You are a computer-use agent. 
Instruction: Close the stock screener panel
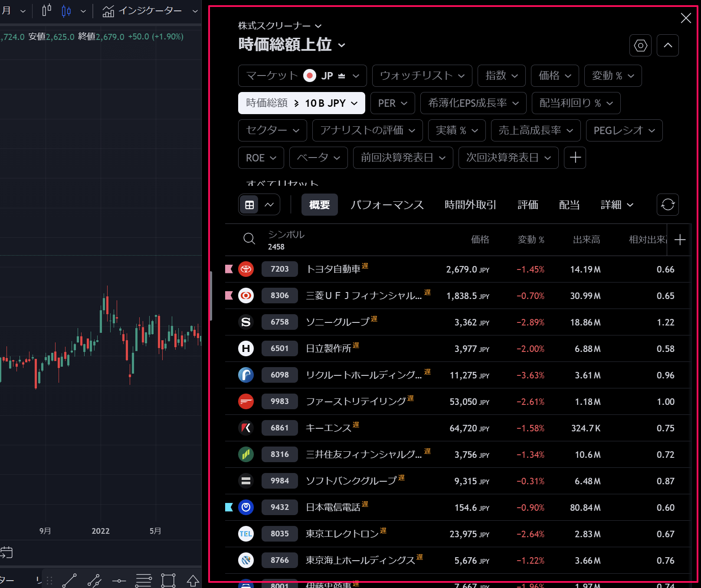point(686,18)
